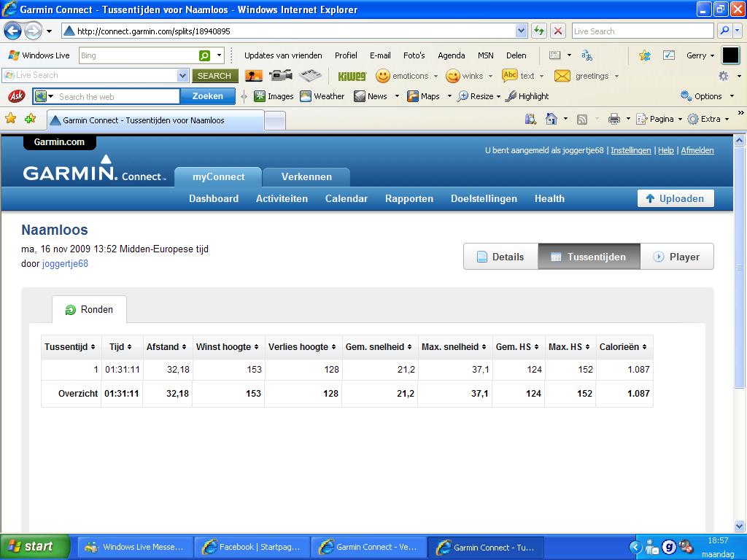The width and height of the screenshot is (747, 560).
Task: Select the Tussentijden view button
Action: click(x=589, y=257)
